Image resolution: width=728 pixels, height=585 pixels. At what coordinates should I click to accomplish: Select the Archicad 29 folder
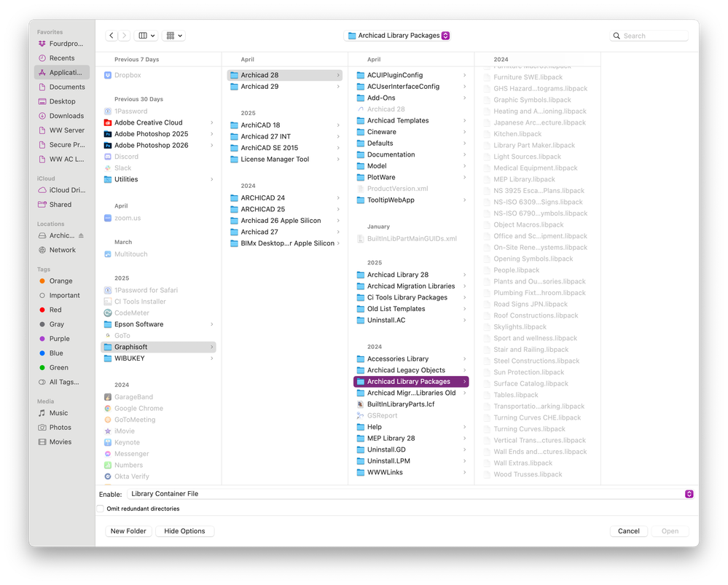(x=285, y=87)
